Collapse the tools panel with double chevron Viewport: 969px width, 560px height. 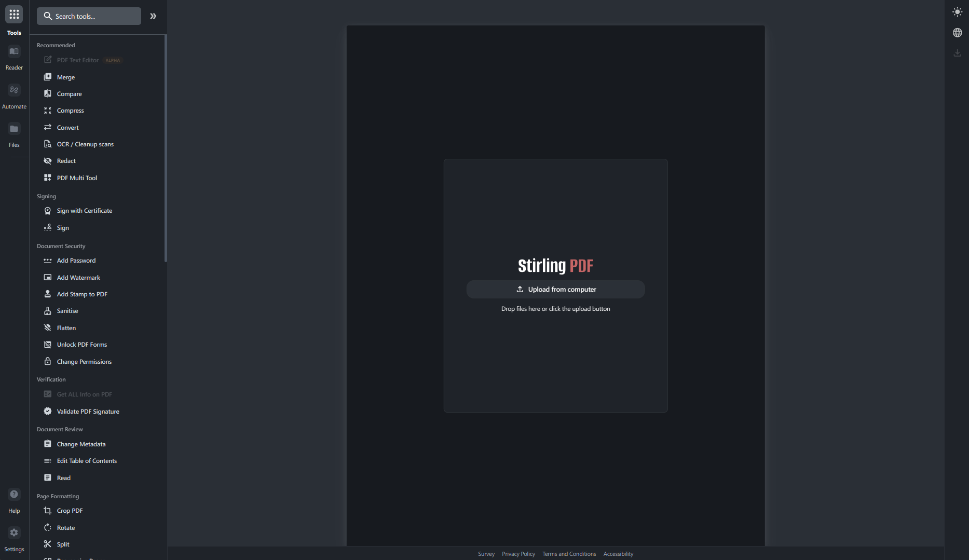[153, 16]
